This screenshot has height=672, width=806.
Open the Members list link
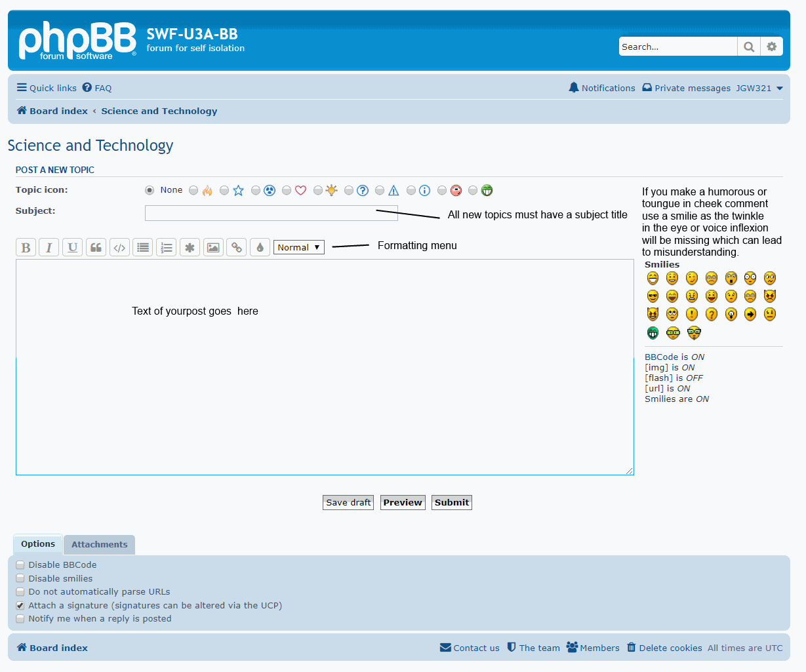tap(593, 648)
